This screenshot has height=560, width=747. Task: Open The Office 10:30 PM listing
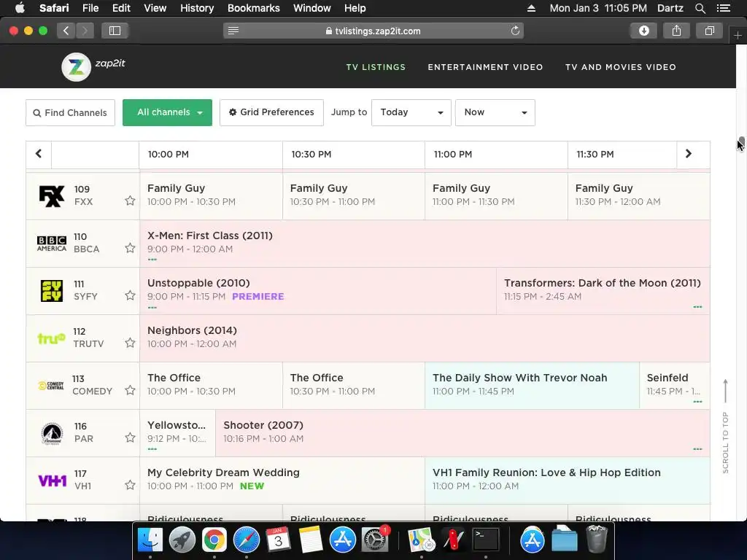click(x=354, y=385)
